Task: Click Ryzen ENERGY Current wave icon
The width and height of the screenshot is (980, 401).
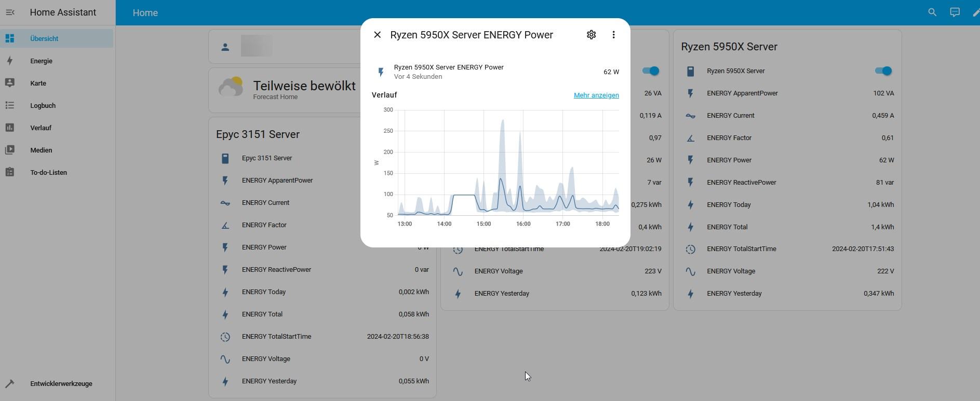Action: click(690, 116)
